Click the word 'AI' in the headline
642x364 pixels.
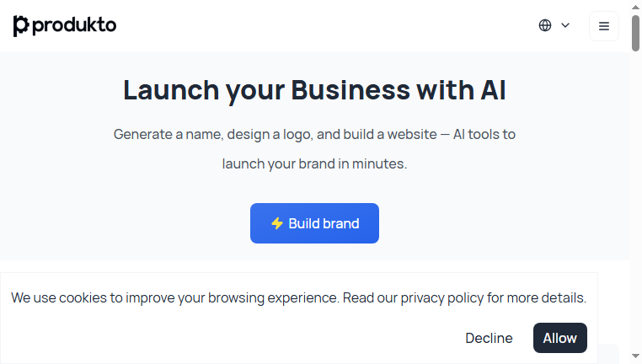493,89
